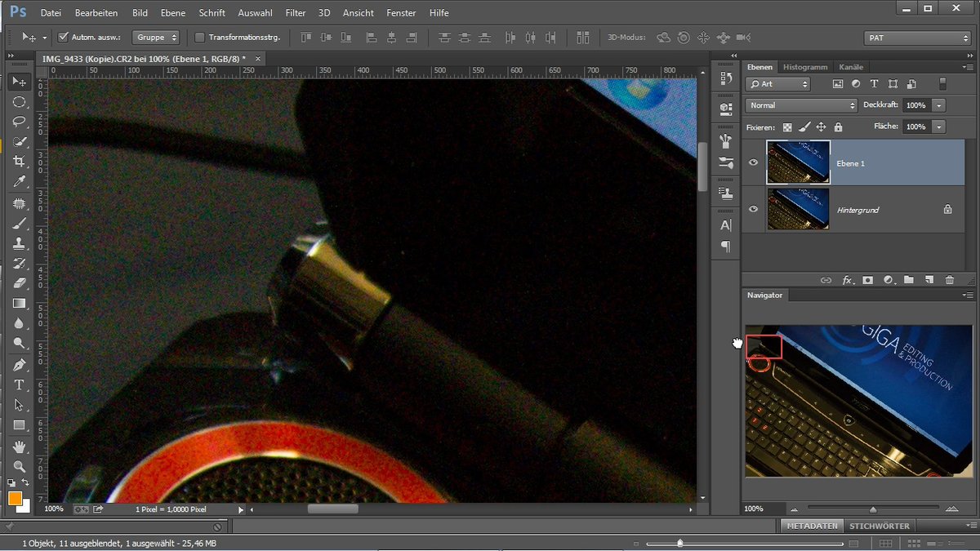Open the Character panel
This screenshot has width=980, height=551.
[726, 225]
